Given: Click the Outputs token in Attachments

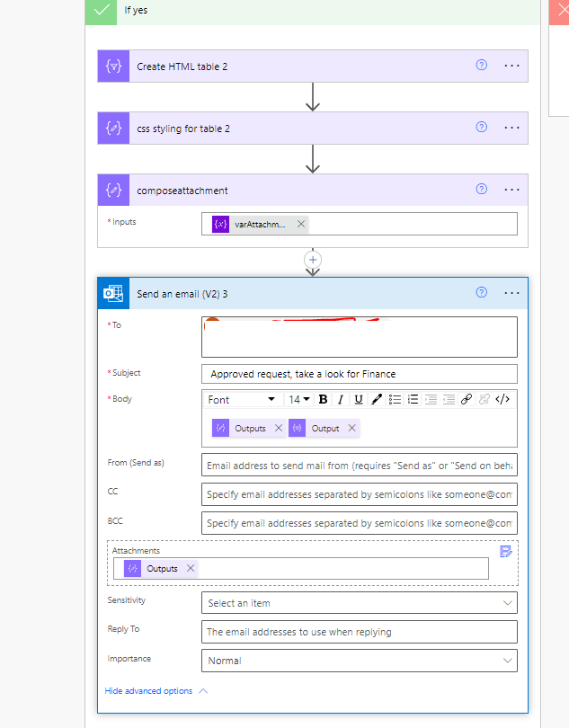Looking at the screenshot, I should (x=161, y=568).
